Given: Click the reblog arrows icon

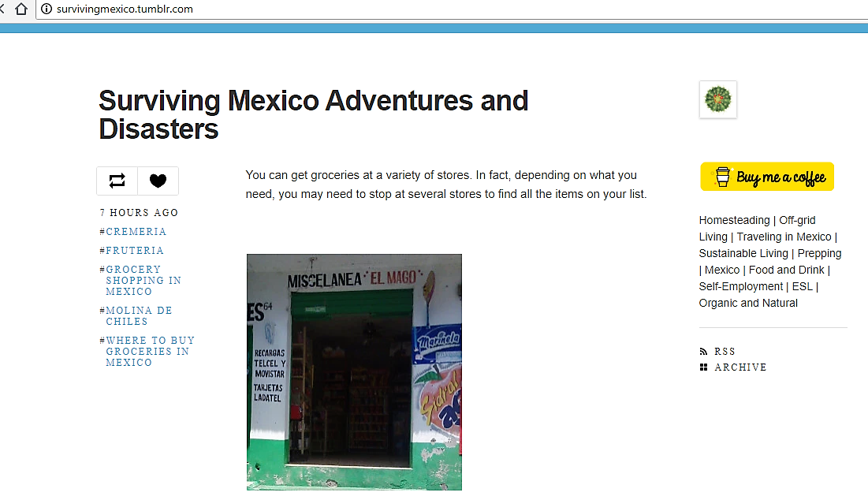Looking at the screenshot, I should 117,181.
